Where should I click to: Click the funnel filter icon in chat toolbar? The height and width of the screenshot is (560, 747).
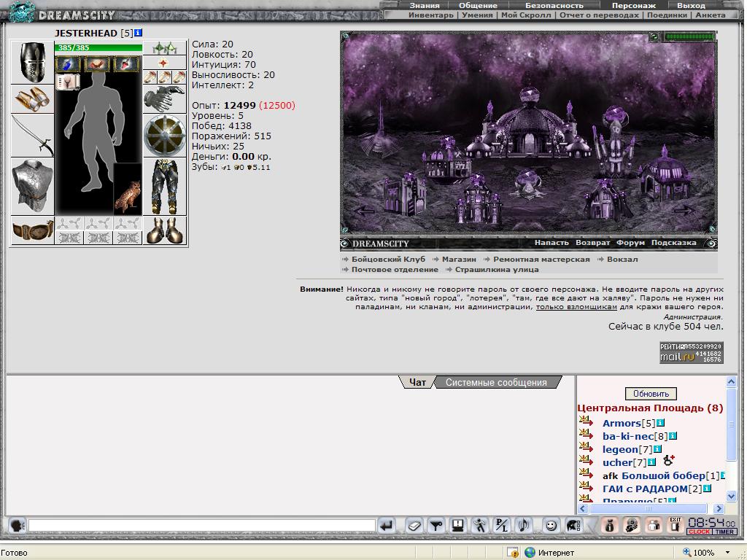click(436, 525)
